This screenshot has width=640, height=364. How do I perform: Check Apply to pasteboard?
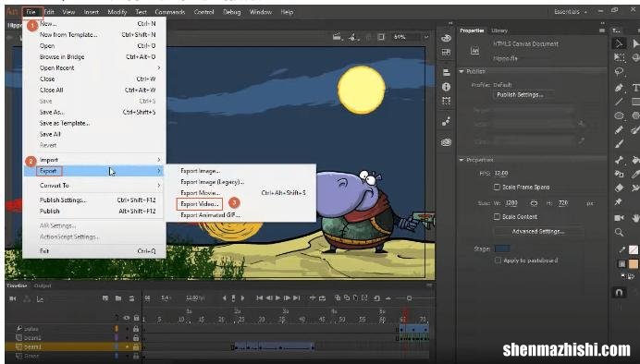click(498, 260)
